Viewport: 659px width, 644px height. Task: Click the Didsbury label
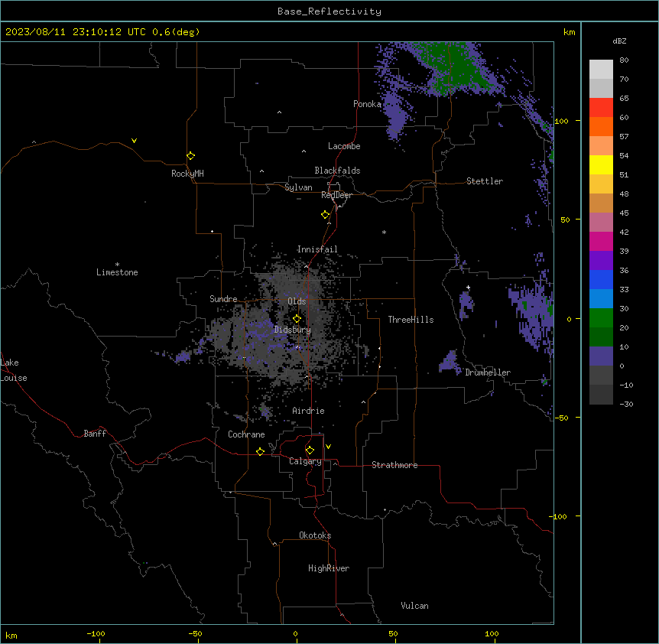click(293, 330)
